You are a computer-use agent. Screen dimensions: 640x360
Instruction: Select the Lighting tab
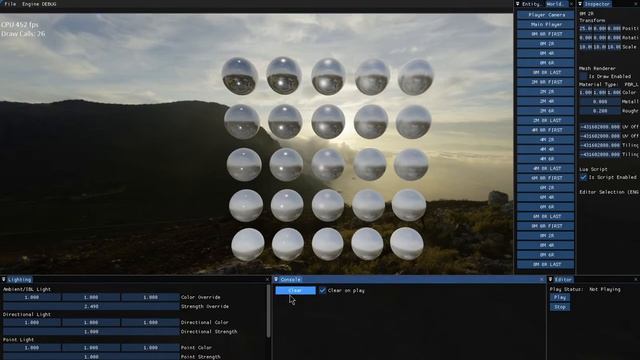click(20, 280)
